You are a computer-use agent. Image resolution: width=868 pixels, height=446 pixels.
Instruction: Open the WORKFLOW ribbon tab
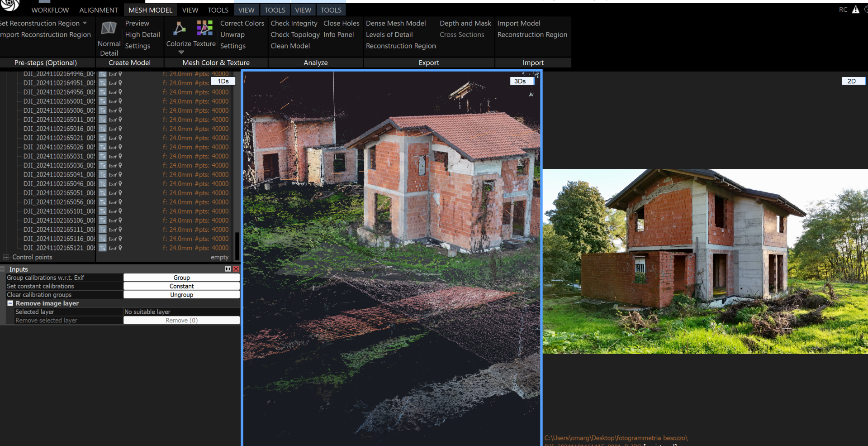coord(50,10)
